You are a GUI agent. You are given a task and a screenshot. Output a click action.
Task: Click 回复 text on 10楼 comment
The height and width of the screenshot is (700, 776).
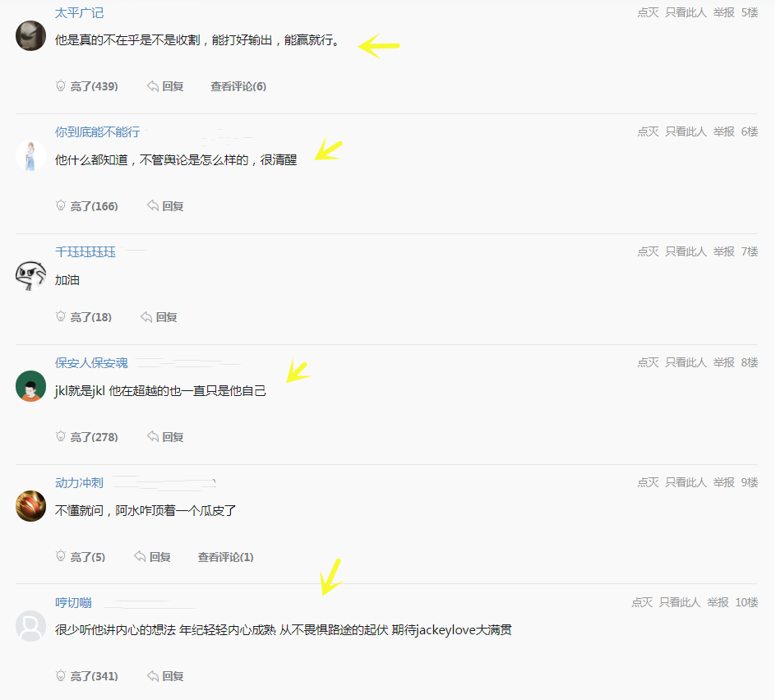click(x=173, y=676)
